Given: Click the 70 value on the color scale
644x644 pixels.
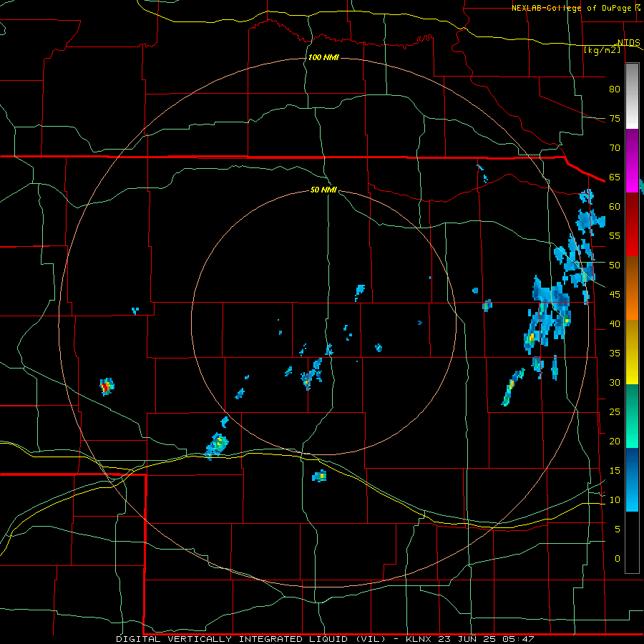Looking at the screenshot, I should 615,148.
